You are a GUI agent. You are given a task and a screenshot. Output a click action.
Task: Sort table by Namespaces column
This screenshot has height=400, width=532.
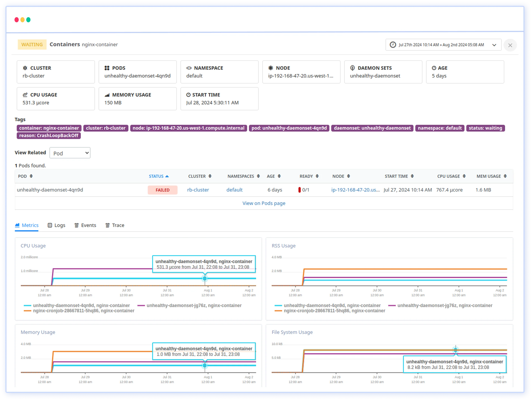click(243, 176)
